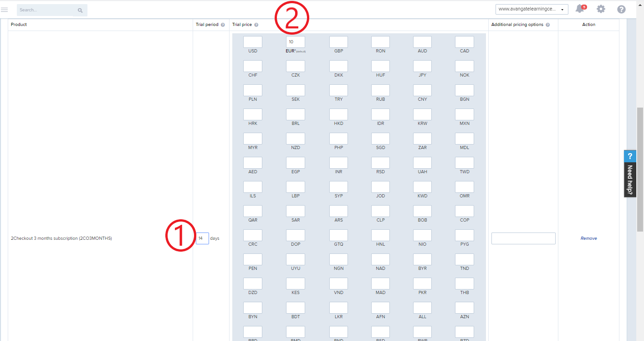Click the QAR trial price field
This screenshot has width=644, height=341.
pyautogui.click(x=253, y=211)
